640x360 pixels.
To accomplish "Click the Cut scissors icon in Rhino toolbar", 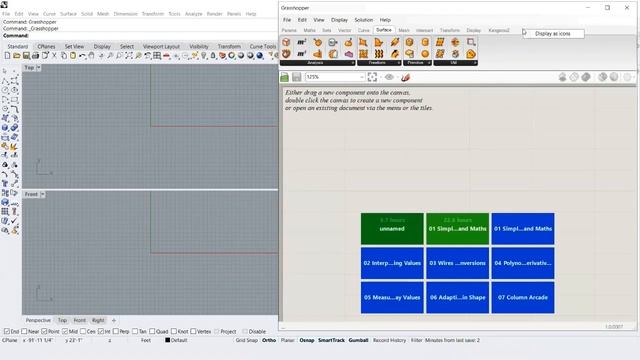I will click(x=54, y=56).
